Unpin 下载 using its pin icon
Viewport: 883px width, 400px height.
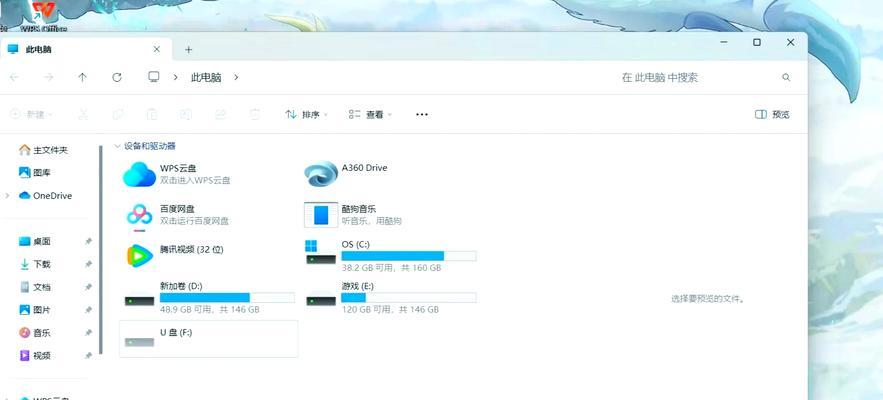88,264
